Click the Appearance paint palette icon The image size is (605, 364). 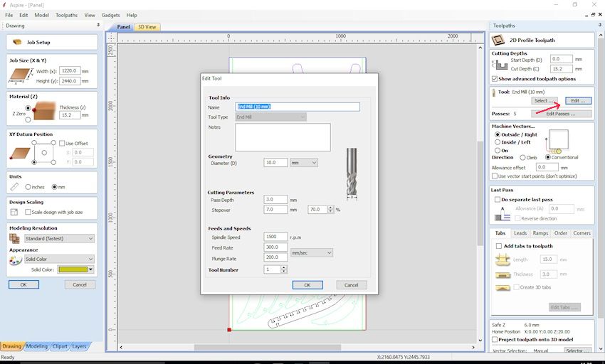(15, 261)
